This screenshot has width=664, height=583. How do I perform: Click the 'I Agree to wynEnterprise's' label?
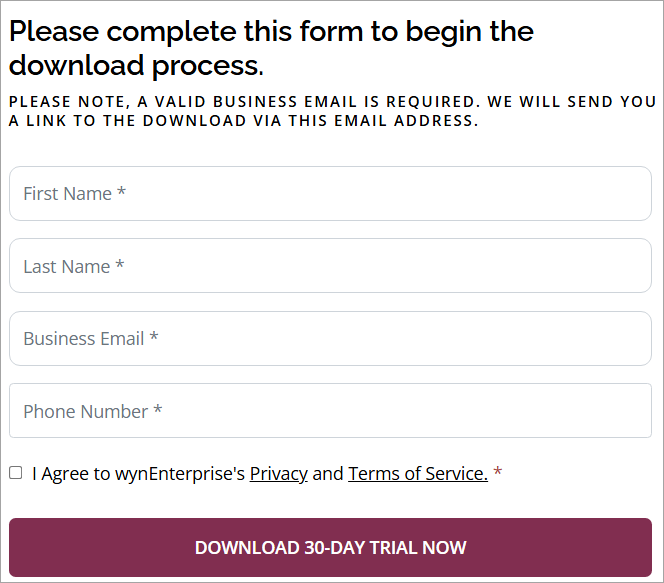(x=138, y=474)
